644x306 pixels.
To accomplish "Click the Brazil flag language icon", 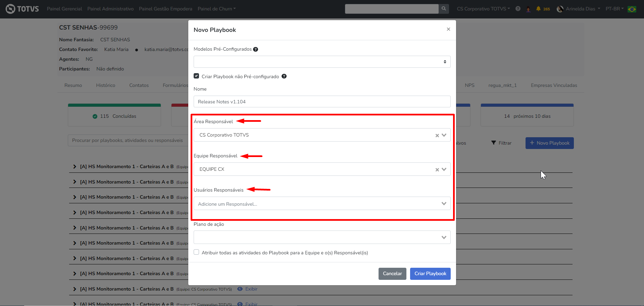I will tap(632, 9).
